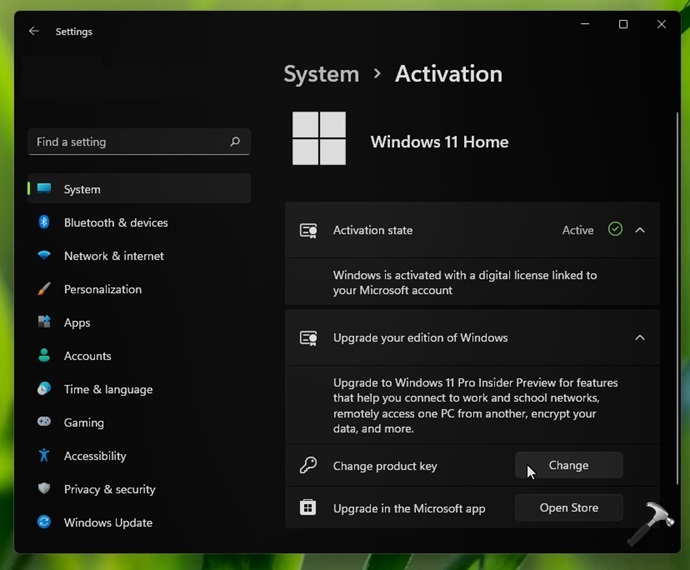Click Upgrade your edition of Windows label
The image size is (690, 570).
420,338
